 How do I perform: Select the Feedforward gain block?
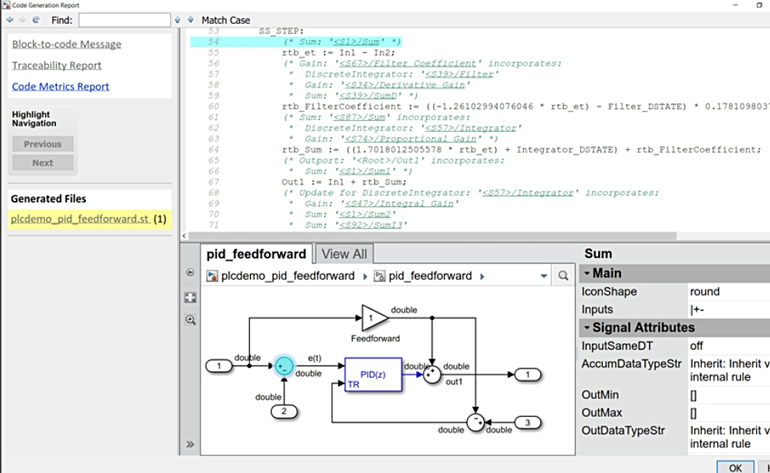coord(373,318)
